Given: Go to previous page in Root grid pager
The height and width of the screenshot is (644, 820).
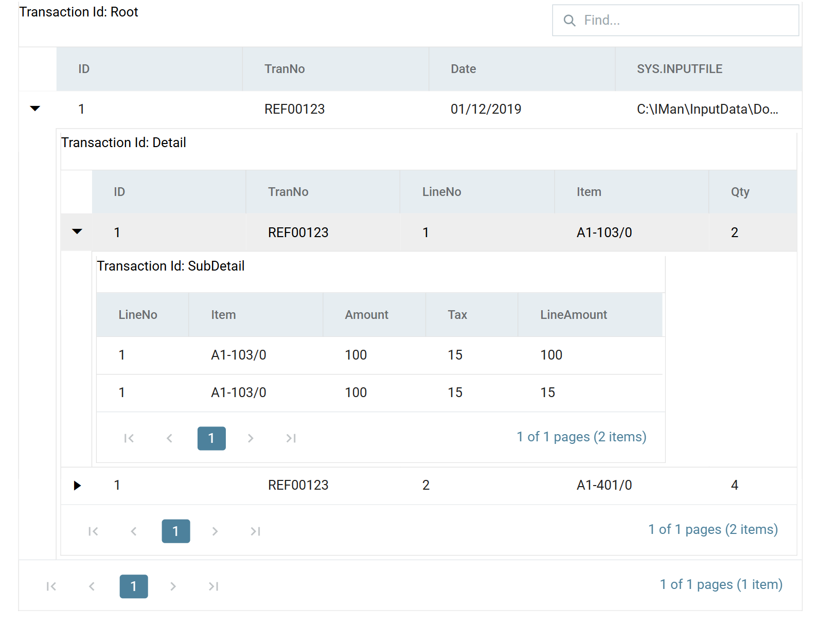Looking at the screenshot, I should [x=92, y=586].
